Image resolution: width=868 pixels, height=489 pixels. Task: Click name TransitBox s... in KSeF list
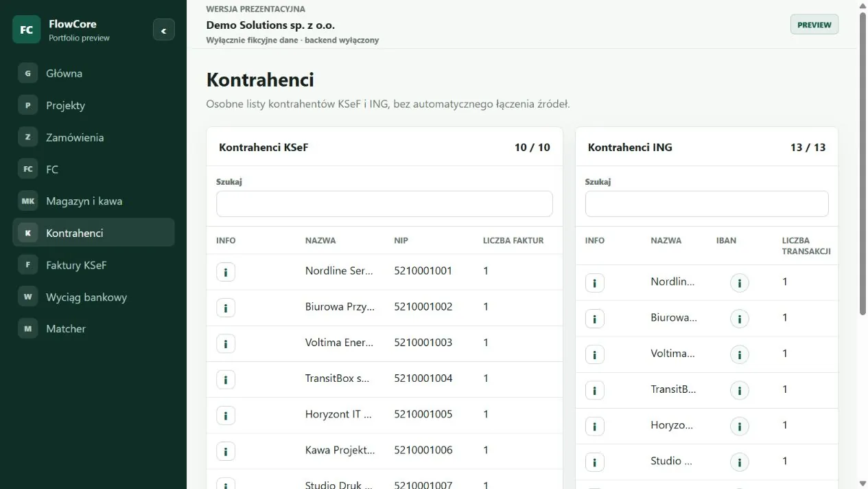338,378
